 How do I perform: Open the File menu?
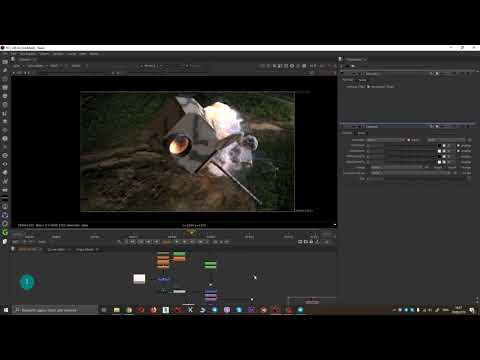(x=4, y=54)
